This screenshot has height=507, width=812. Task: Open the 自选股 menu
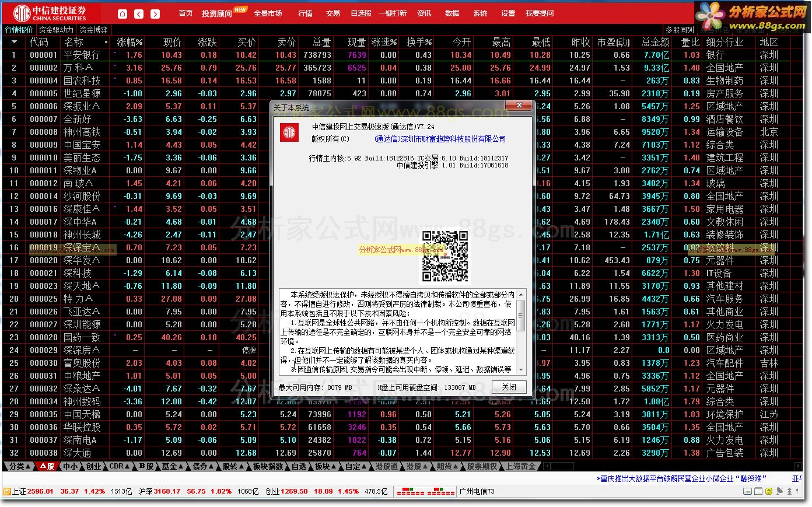pos(361,13)
